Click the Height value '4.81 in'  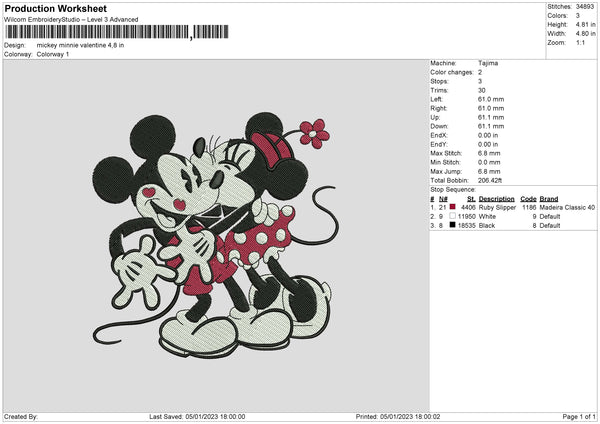point(585,24)
